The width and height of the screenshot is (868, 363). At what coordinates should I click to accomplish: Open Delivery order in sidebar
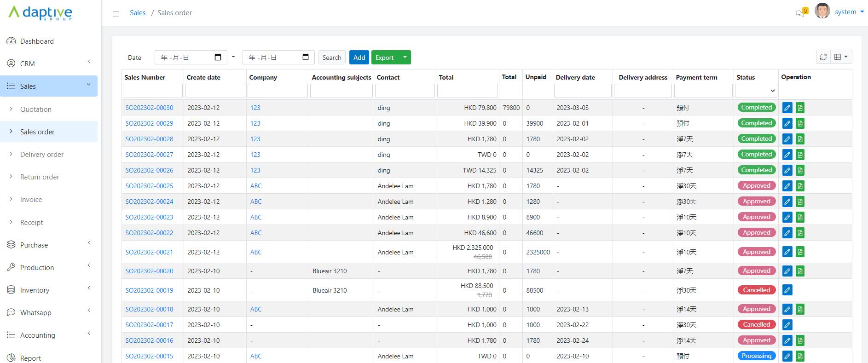click(42, 155)
